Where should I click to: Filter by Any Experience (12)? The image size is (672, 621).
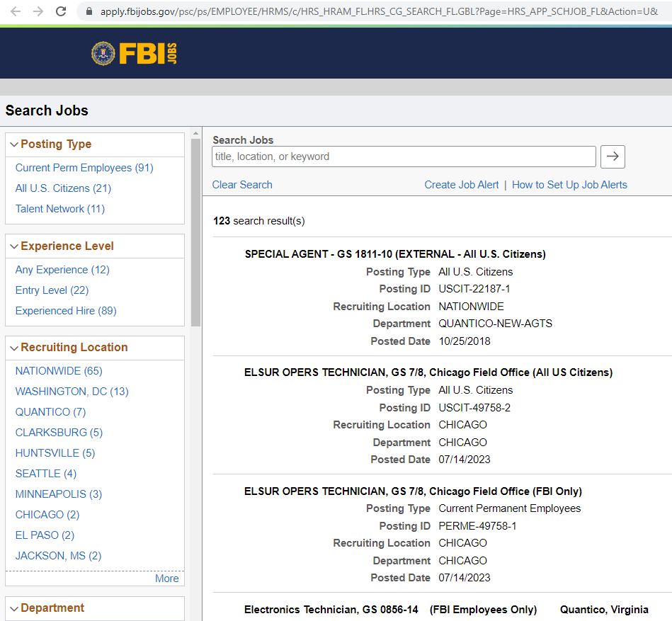click(x=62, y=270)
